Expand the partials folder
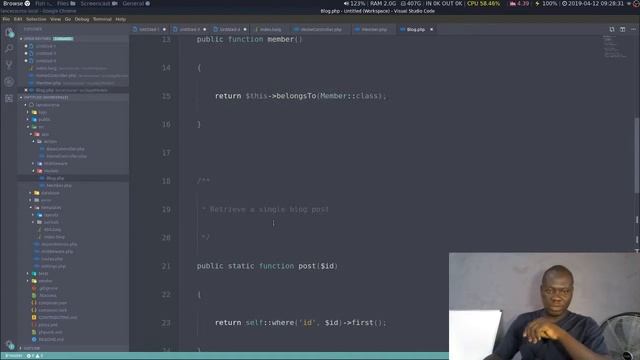Image resolution: width=640 pixels, height=360 pixels. pyautogui.click(x=51, y=222)
